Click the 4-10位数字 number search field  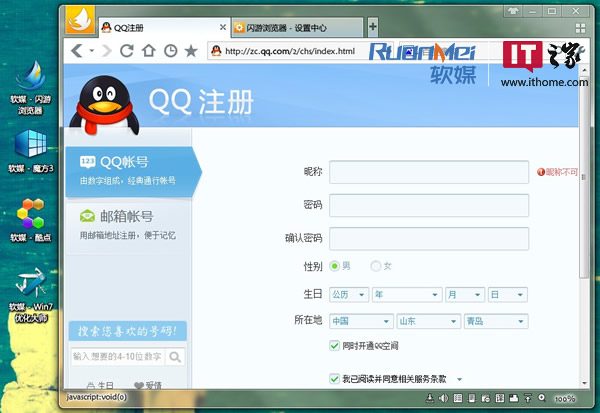coord(118,357)
